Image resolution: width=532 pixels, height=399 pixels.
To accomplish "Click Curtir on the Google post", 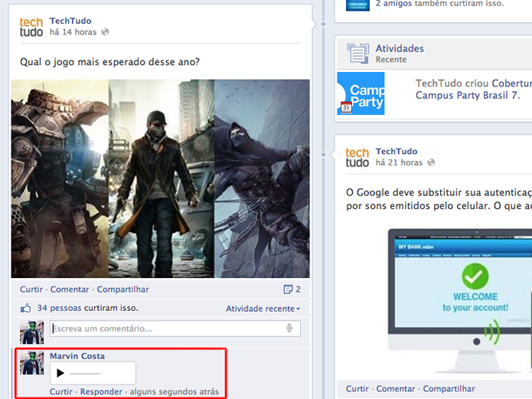I will [x=357, y=388].
